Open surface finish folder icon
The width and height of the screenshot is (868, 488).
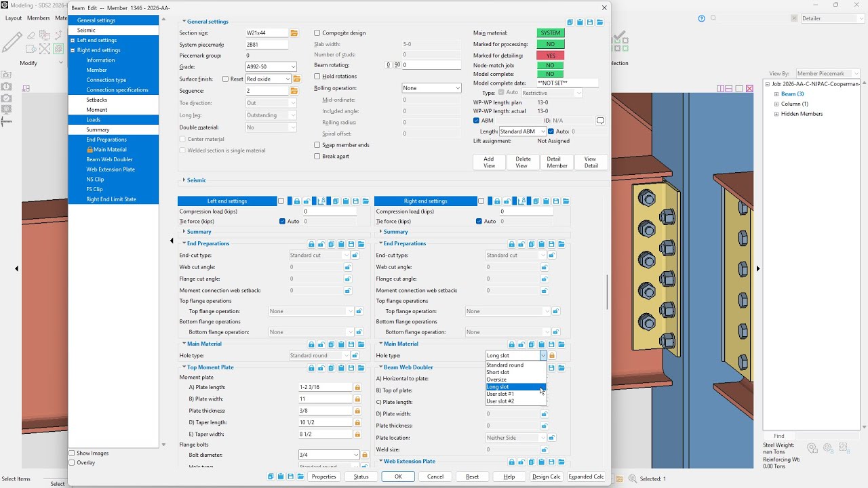pos(297,79)
